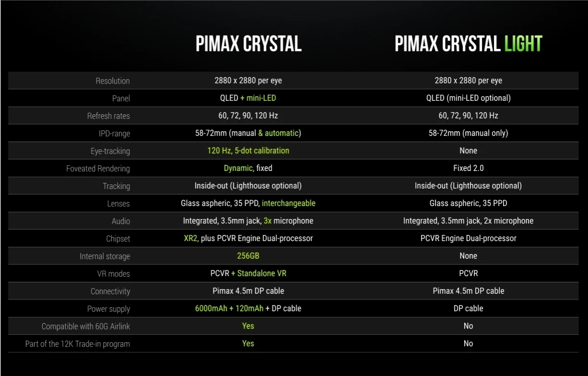The height and width of the screenshot is (376, 588).
Task: Click the 'Integrated, 3.5mm jack, 2x microphone' cell
Action: [468, 221]
